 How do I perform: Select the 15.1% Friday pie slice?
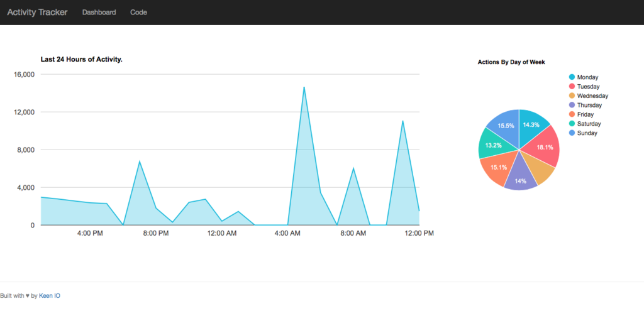[x=498, y=167]
